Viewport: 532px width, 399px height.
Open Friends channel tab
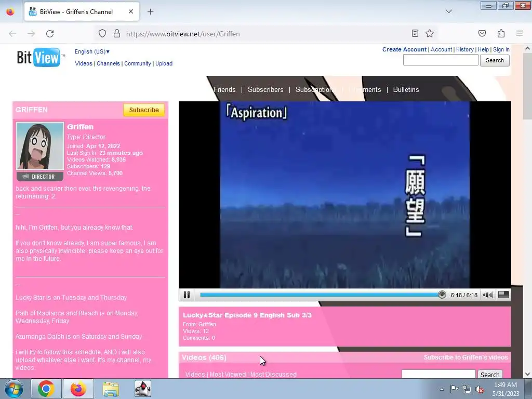pyautogui.click(x=224, y=89)
